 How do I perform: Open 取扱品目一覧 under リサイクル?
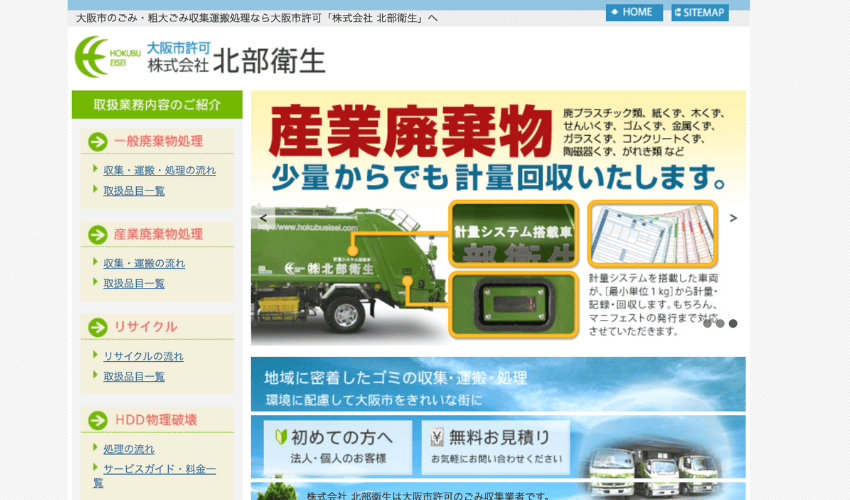[134, 376]
